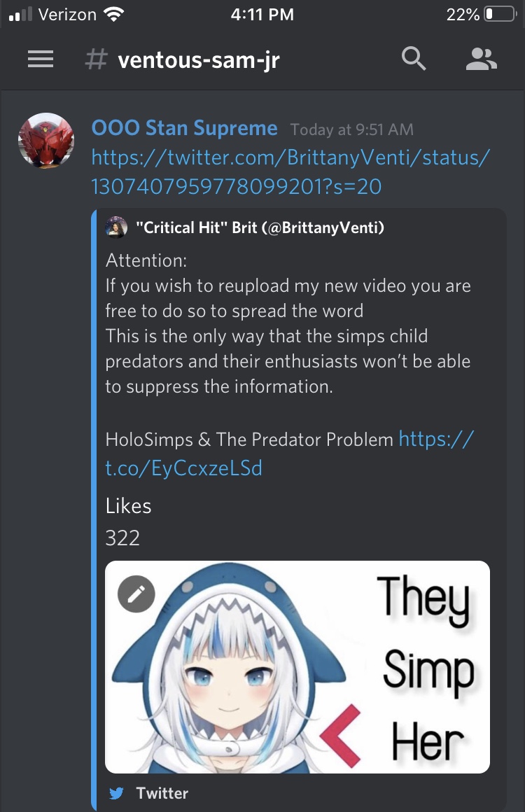
Task: Tap the battery indicator icon
Action: coord(500,14)
